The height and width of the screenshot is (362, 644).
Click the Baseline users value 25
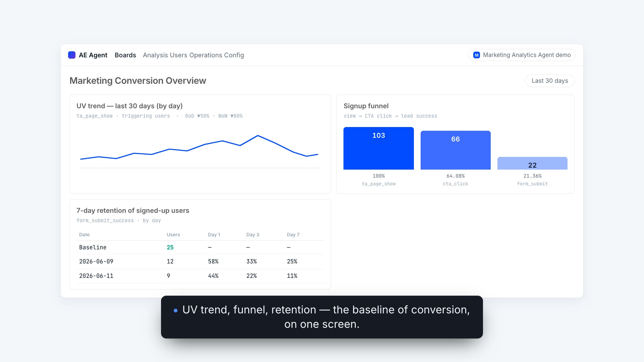point(170,247)
